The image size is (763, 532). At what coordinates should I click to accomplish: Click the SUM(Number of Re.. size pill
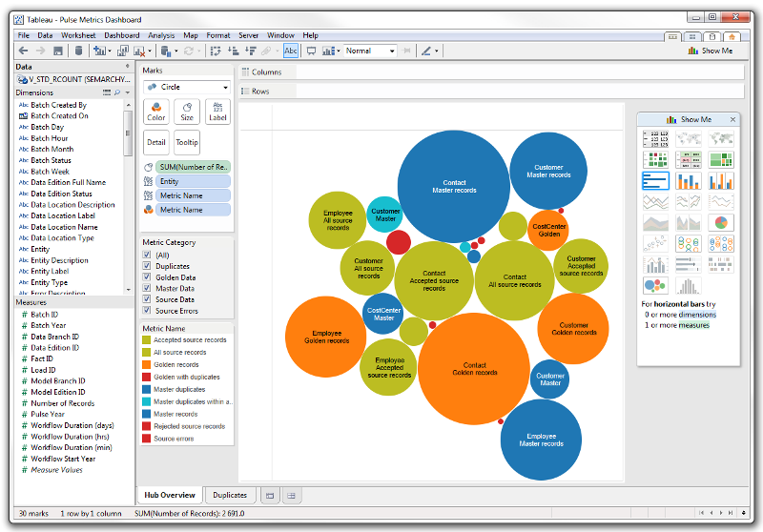coord(193,167)
